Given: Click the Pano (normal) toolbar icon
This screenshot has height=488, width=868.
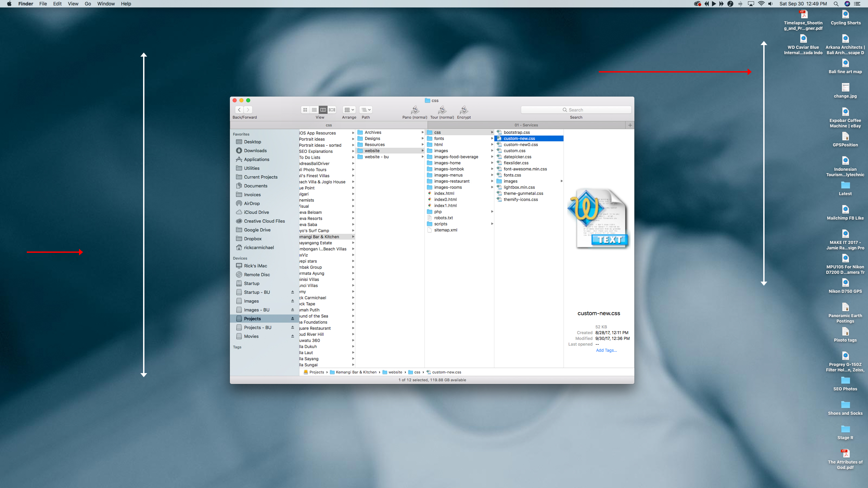Looking at the screenshot, I should pos(415,110).
